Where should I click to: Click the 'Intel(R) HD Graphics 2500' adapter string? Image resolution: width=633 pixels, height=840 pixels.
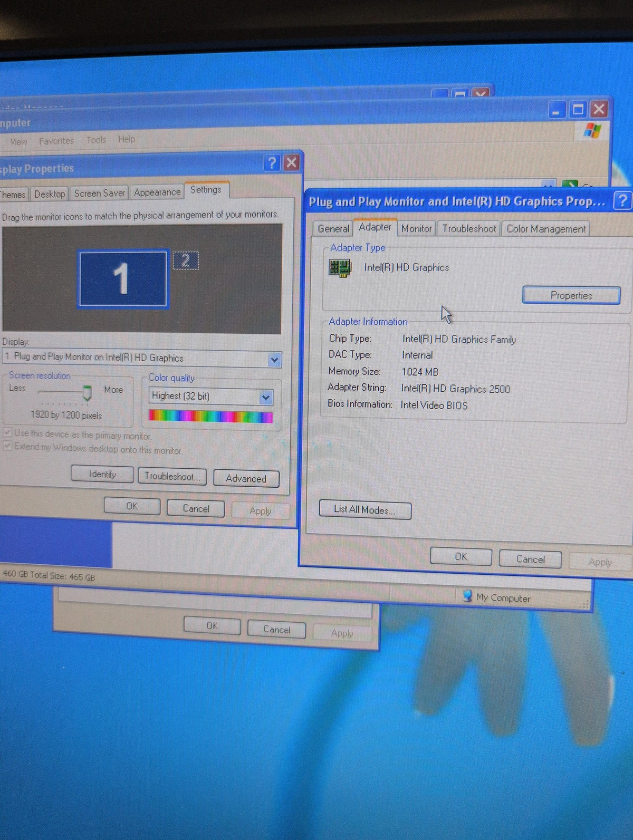(x=455, y=389)
